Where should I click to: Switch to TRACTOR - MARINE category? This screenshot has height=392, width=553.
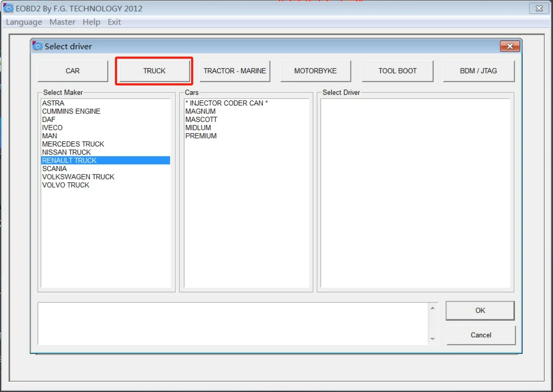coord(235,71)
